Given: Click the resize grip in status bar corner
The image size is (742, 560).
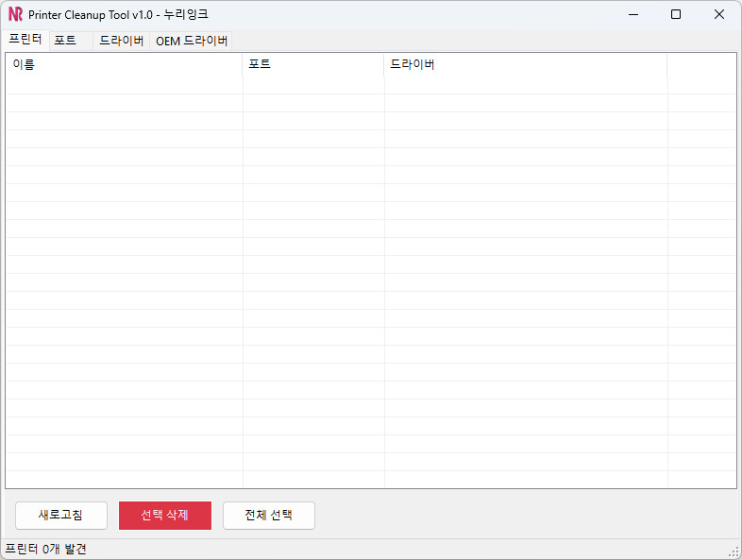Looking at the screenshot, I should coord(734,552).
